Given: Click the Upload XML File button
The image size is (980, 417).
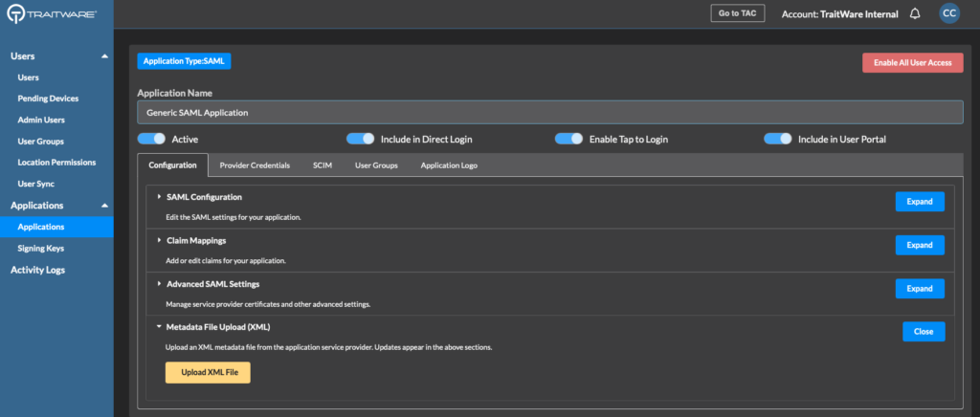Looking at the screenshot, I should click(208, 373).
